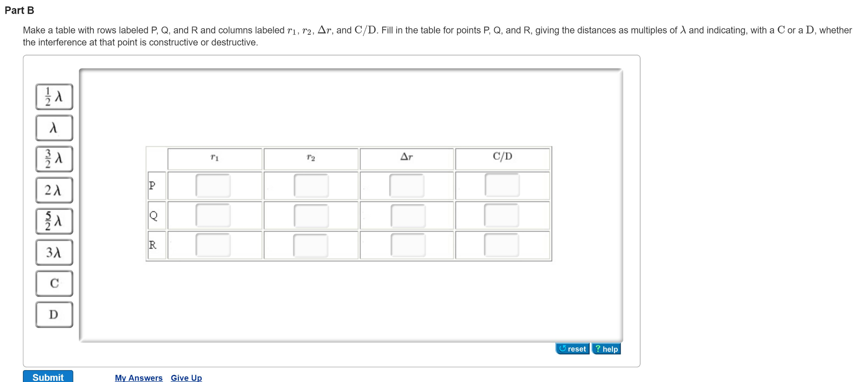This screenshot has width=868, height=382.
Task: Select the D (destructive) tile
Action: (53, 314)
